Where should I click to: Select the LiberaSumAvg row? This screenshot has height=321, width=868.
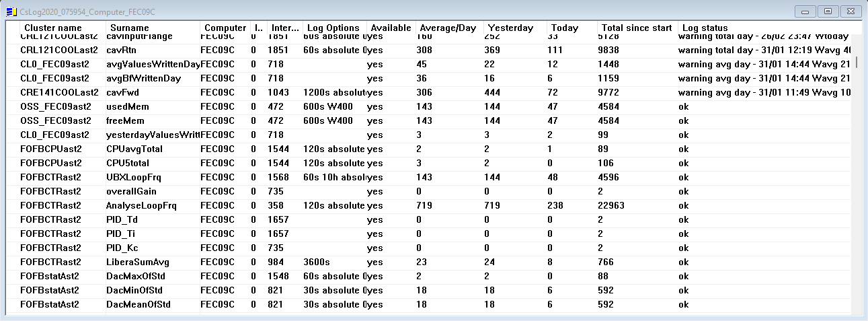(x=134, y=262)
